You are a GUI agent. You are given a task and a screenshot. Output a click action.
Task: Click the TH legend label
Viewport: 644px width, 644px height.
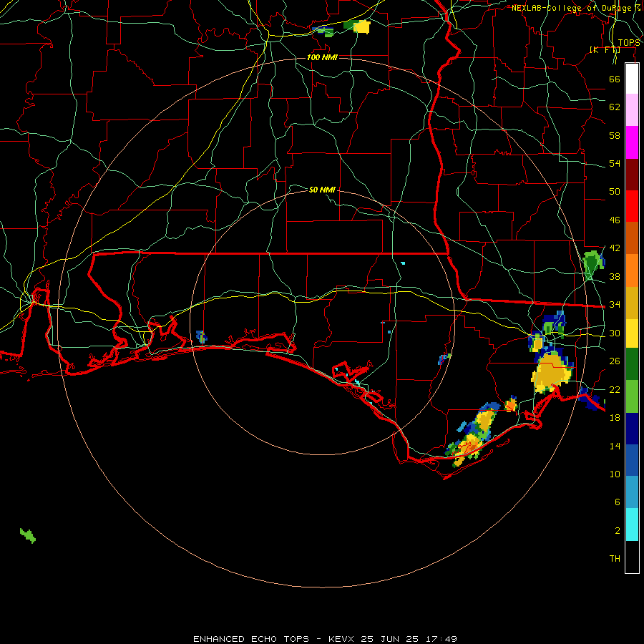(615, 559)
